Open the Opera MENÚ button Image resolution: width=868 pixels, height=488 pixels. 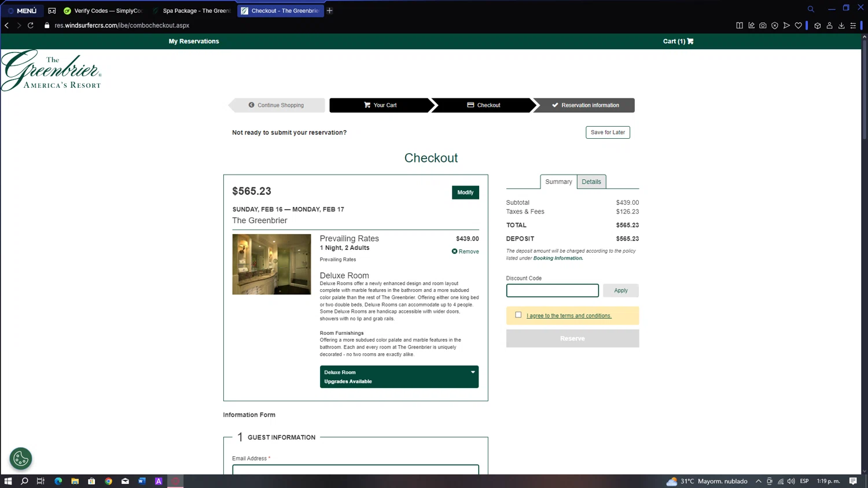click(22, 10)
